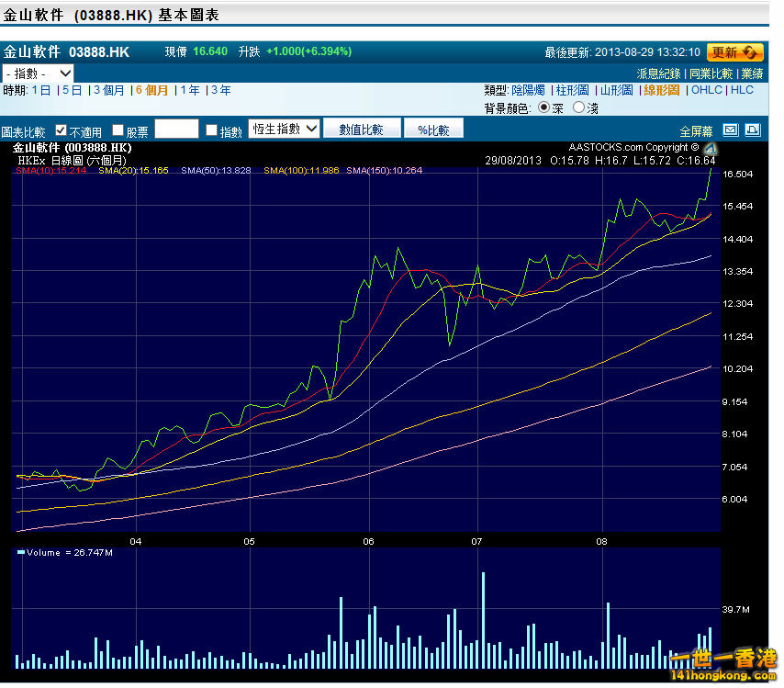The width and height of the screenshot is (784, 688).
Task: Click the 更新 refresh button
Action: [x=735, y=52]
